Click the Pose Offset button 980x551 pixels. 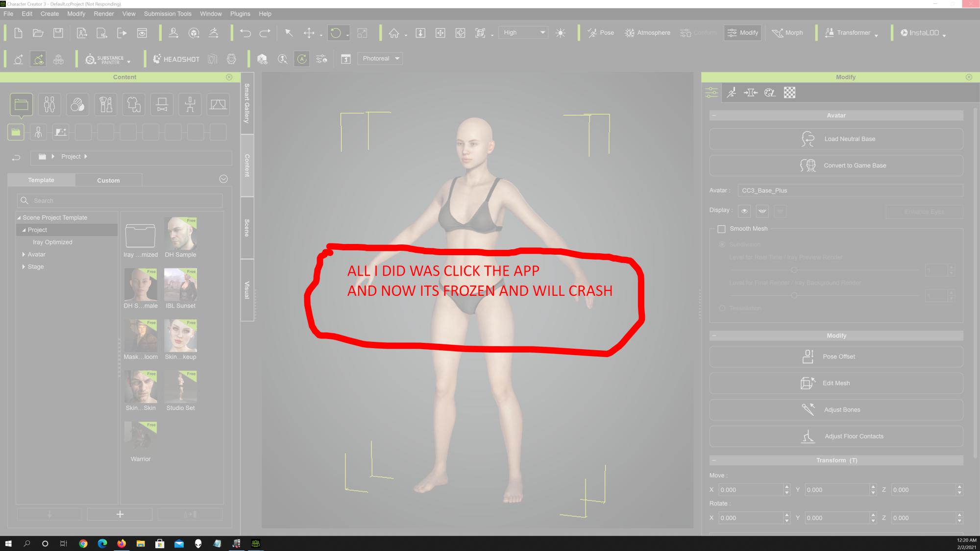(836, 357)
